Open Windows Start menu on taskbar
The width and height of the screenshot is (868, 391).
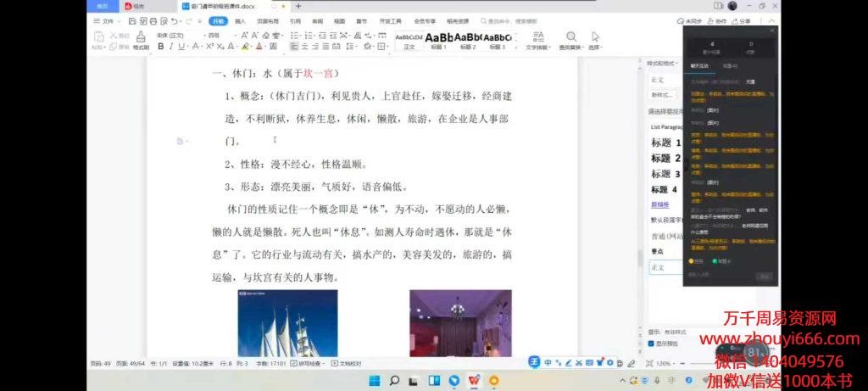coord(374,381)
